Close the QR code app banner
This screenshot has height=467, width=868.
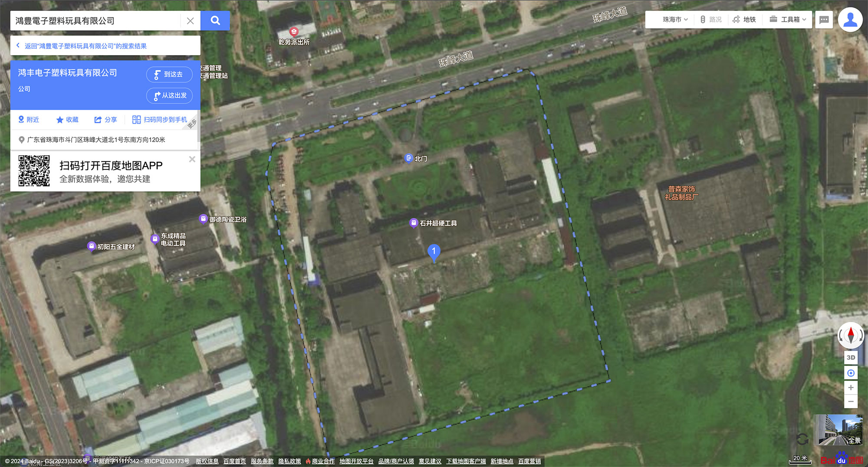(192, 160)
